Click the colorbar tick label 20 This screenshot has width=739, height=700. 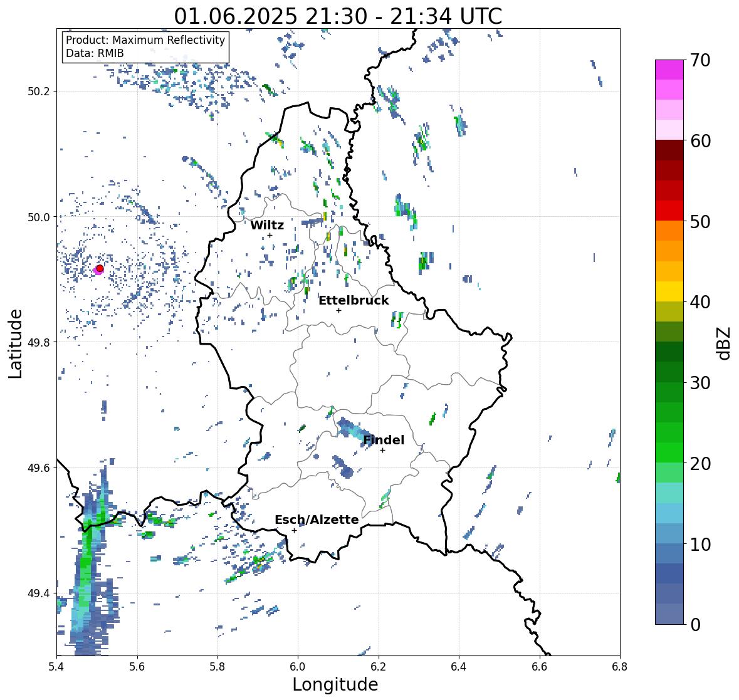700,464
